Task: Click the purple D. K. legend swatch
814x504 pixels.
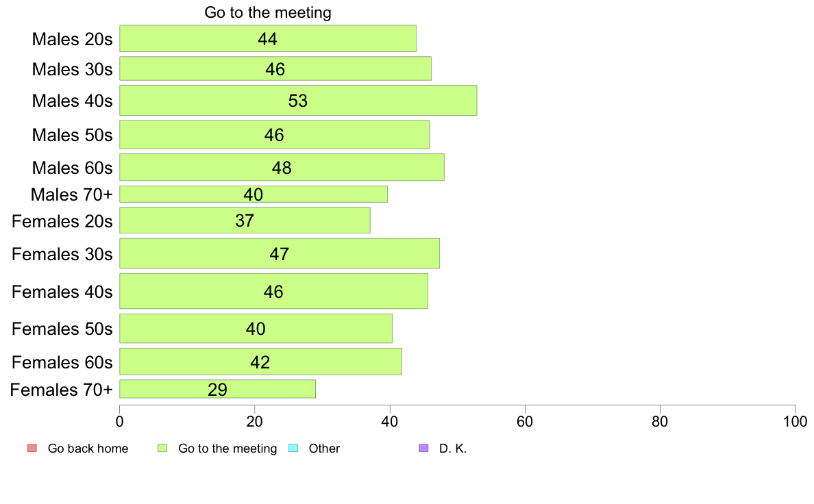Action: pos(423,449)
